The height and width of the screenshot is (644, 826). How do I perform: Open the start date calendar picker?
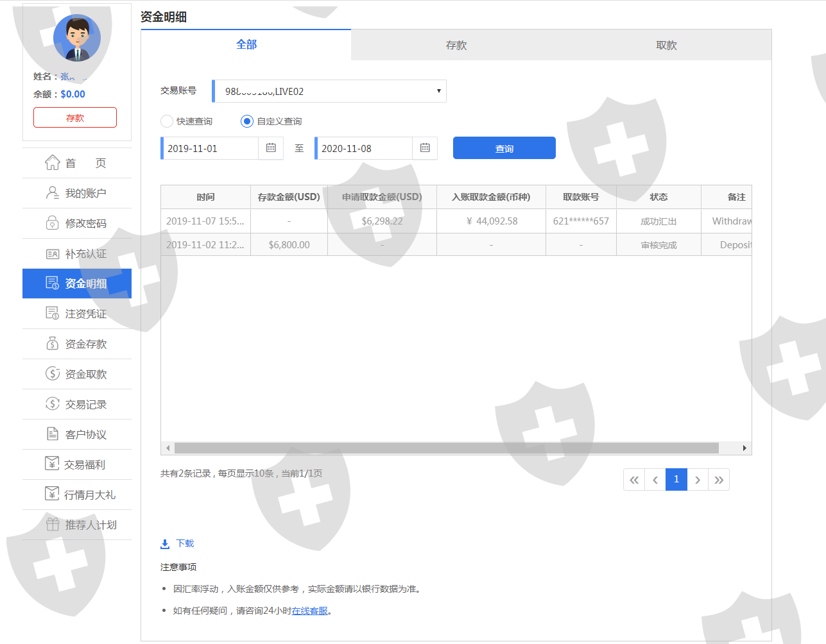pos(271,148)
